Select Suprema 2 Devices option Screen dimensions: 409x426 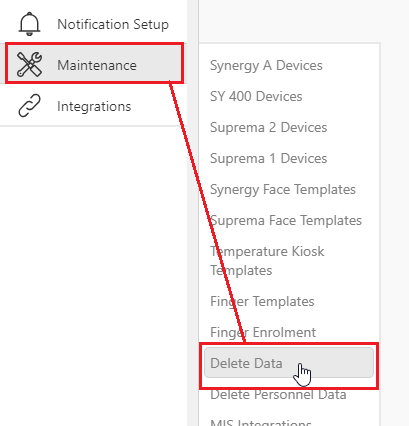(x=268, y=127)
